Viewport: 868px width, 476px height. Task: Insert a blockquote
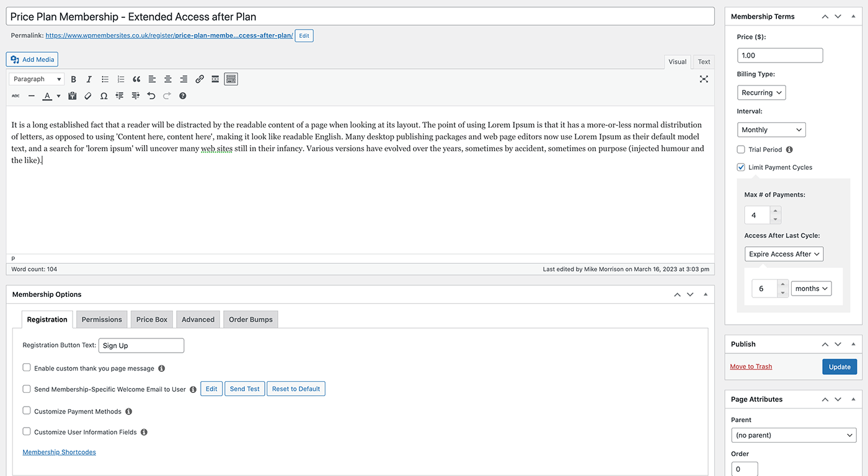(136, 79)
